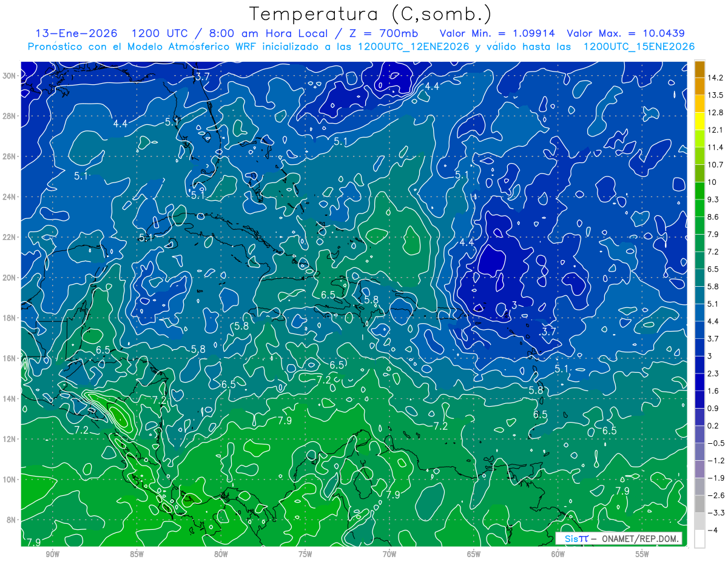
Task: Click the 28N latitude axis label
Action: pyautogui.click(x=10, y=116)
